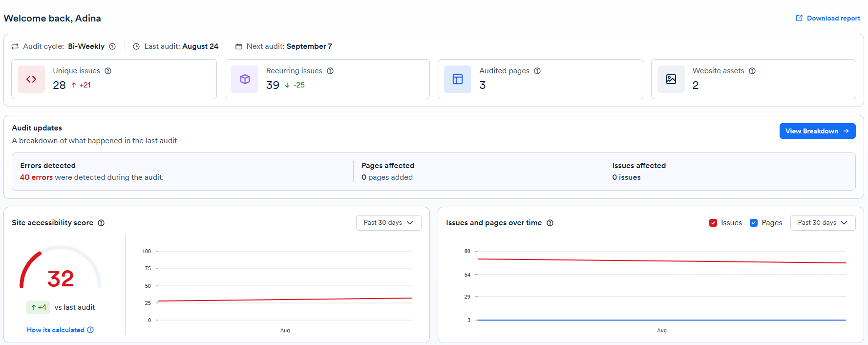
Task: Click the blue Pages line in the chart
Action: coord(661,320)
